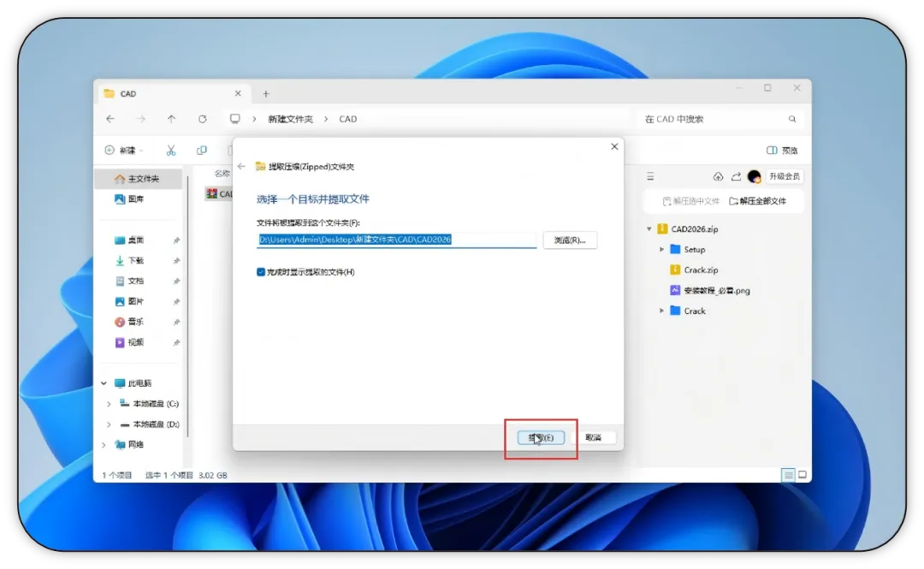This screenshot has height=569, width=924.
Task: Click 解压选中文件 extract selected button
Action: [690, 201]
